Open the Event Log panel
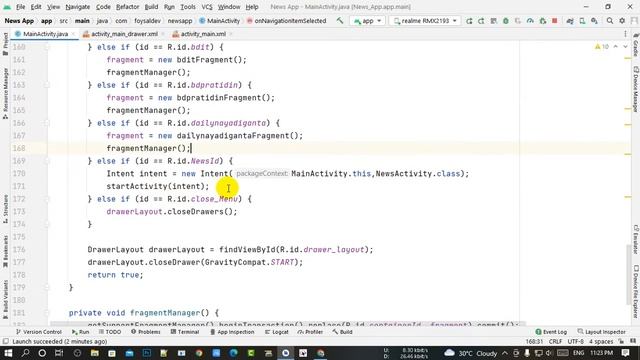The width and height of the screenshot is (640, 360). (x=551, y=332)
